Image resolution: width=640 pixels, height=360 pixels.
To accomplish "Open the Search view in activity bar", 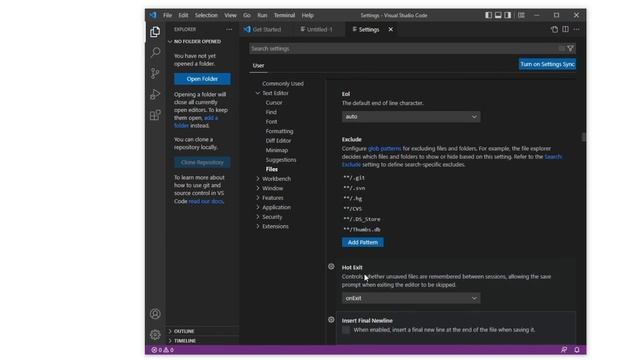I will 155,52.
